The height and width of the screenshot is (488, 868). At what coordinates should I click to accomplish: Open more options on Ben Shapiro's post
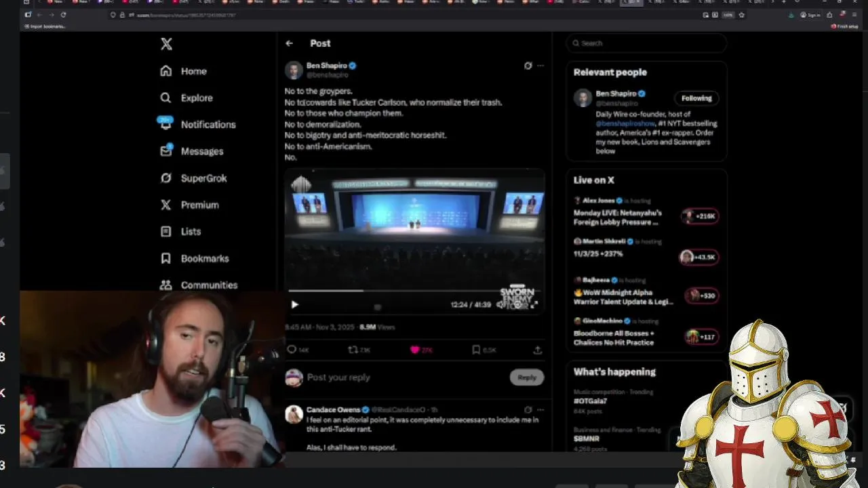[540, 66]
